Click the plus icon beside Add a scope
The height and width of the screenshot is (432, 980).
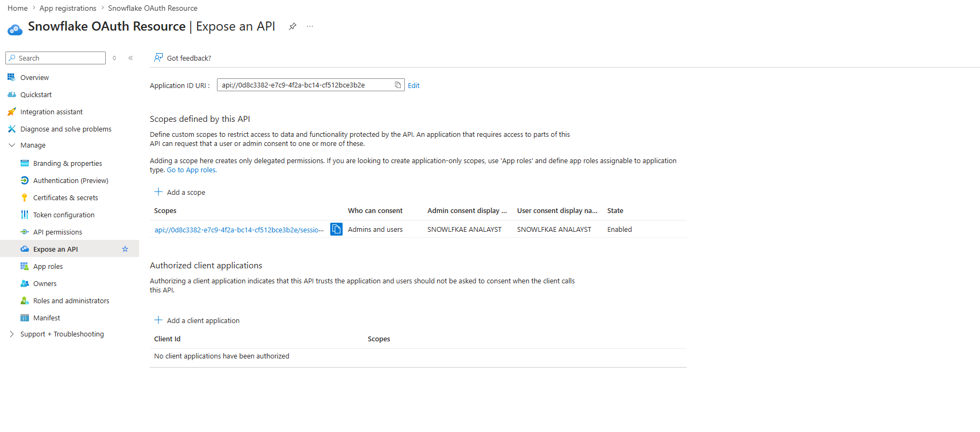[158, 192]
